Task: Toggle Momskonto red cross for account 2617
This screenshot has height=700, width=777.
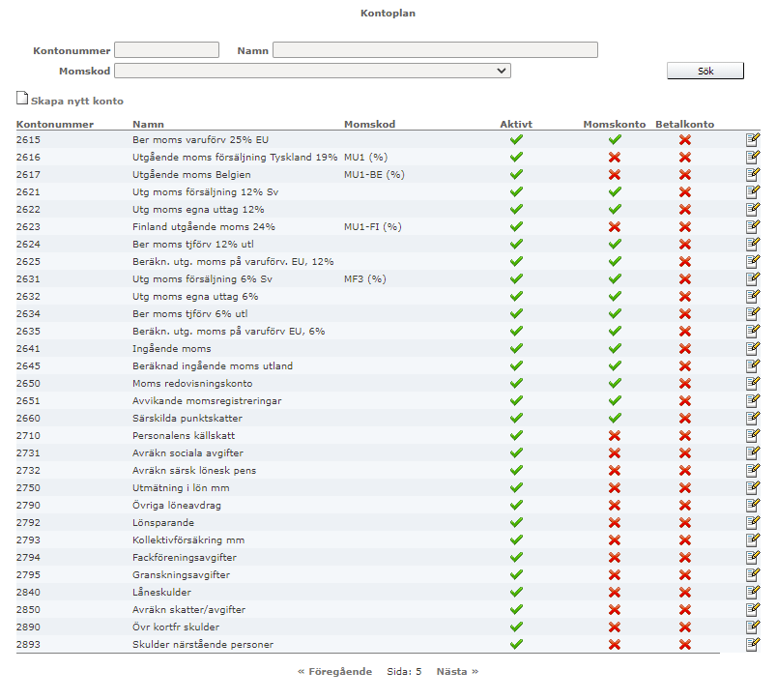Action: (615, 174)
